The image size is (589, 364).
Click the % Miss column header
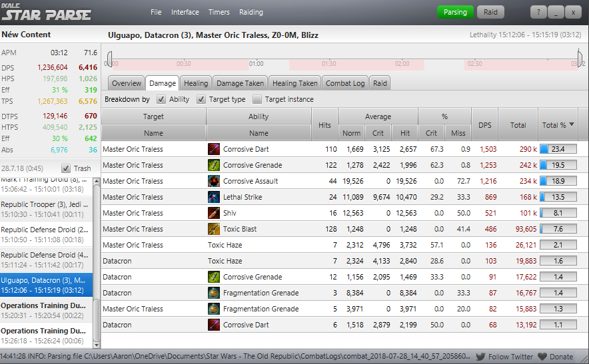coord(458,133)
